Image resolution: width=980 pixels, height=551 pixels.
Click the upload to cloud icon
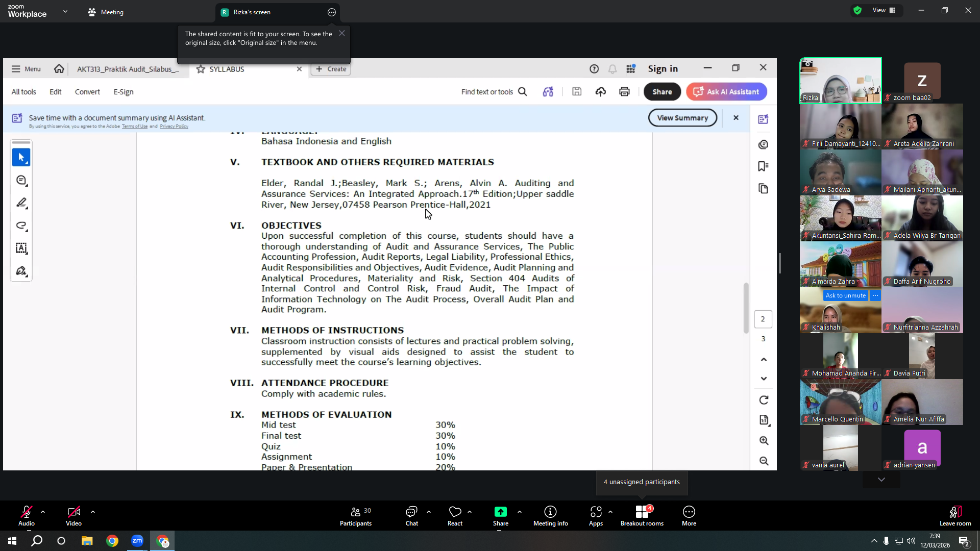click(601, 92)
